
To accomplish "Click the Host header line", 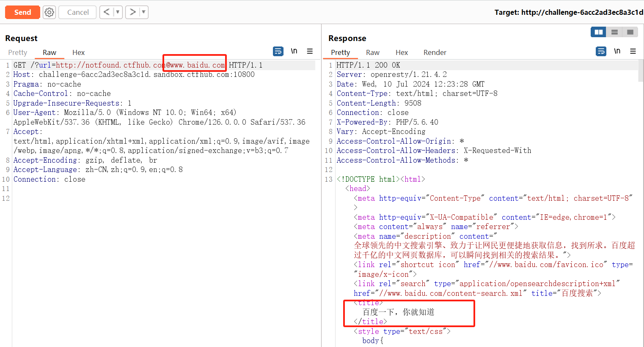I will click(134, 74).
